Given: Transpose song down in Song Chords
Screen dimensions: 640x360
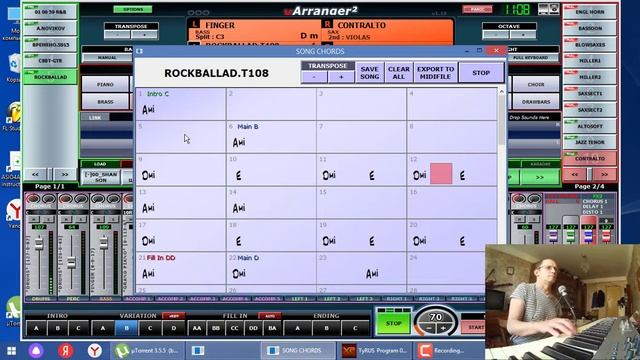Looking at the screenshot, I should [x=314, y=77].
